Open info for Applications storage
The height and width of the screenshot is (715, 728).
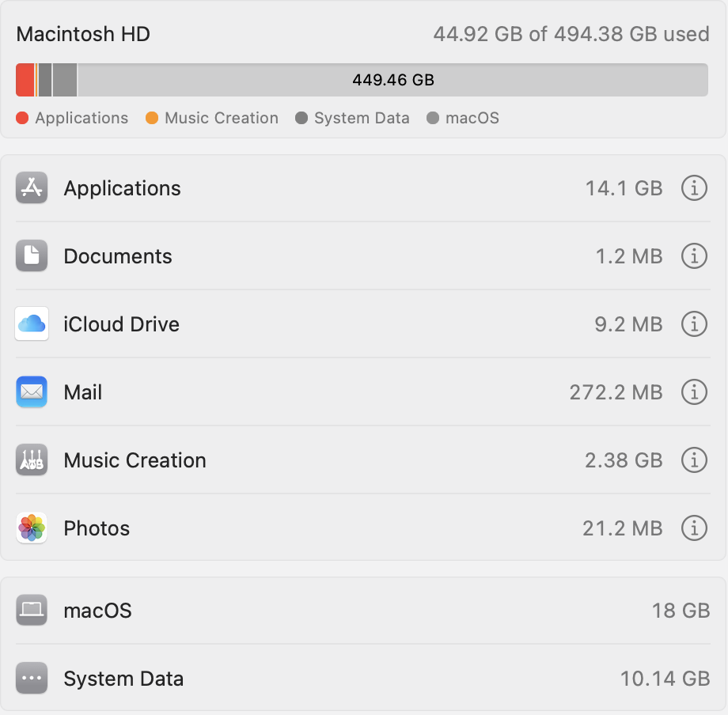[694, 188]
